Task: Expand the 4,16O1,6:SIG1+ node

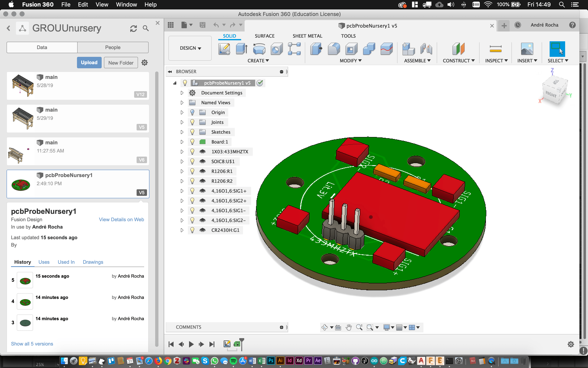Action: (x=182, y=191)
